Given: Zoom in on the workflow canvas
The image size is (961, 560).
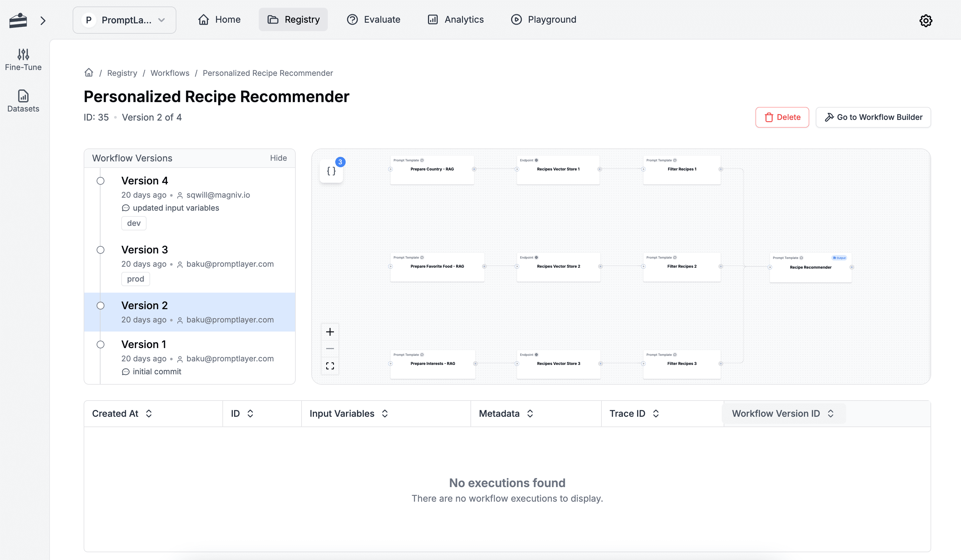Looking at the screenshot, I should pyautogui.click(x=329, y=331).
